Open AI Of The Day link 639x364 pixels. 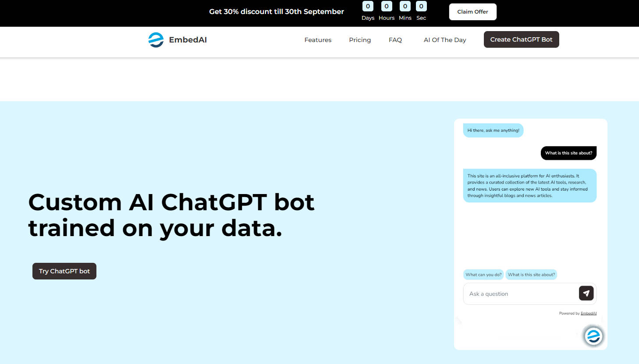coord(445,40)
